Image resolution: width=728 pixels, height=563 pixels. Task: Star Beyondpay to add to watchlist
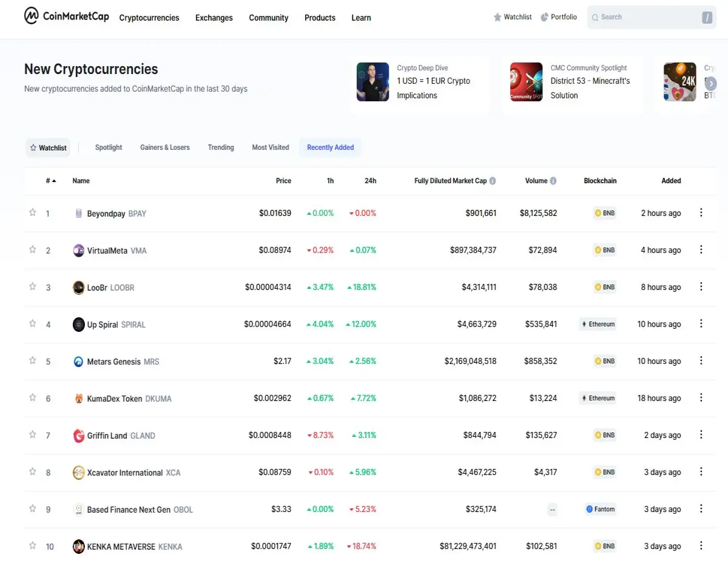point(33,212)
